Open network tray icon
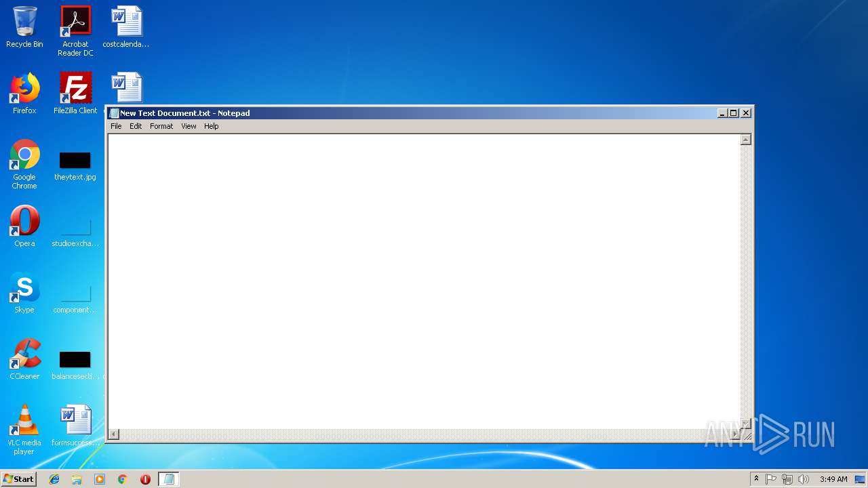The width and height of the screenshot is (868, 488). coord(787,479)
